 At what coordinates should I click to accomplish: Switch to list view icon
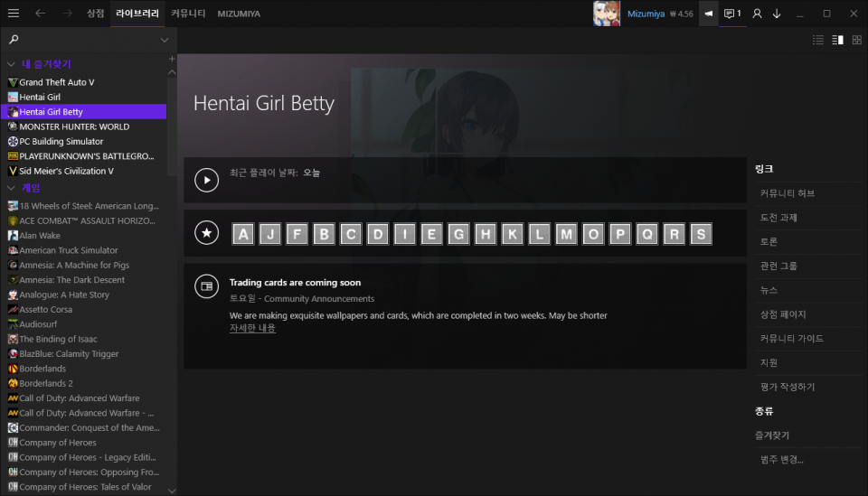pos(818,40)
